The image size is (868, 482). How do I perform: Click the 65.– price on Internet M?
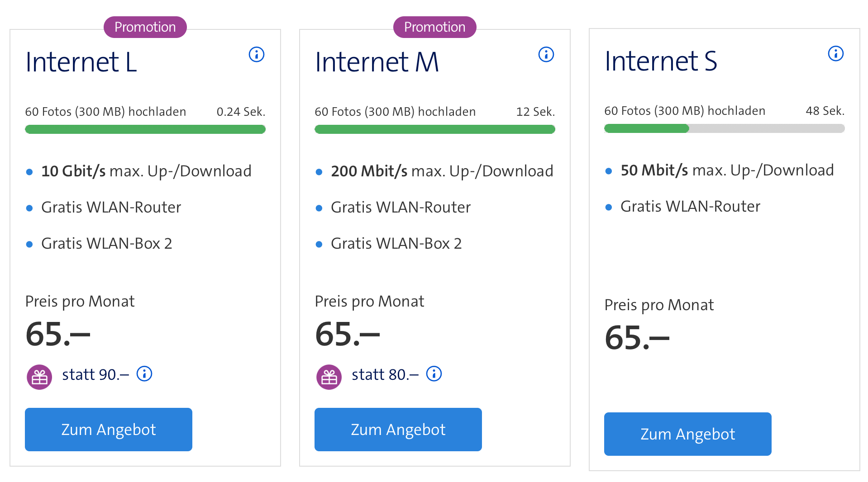[347, 333]
